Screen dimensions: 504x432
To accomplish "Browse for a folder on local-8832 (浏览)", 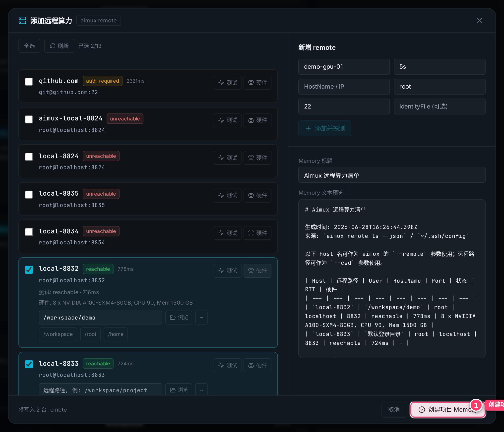I will 179,317.
